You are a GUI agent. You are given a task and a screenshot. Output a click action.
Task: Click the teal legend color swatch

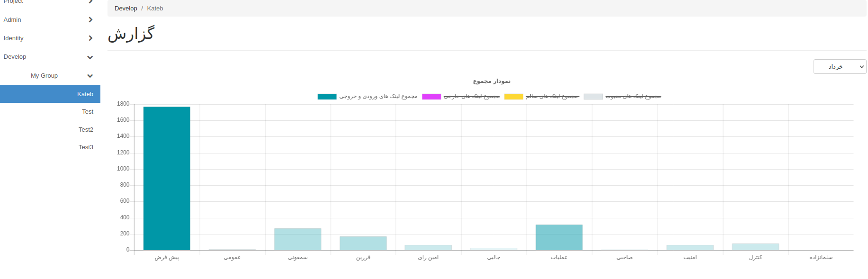(327, 97)
